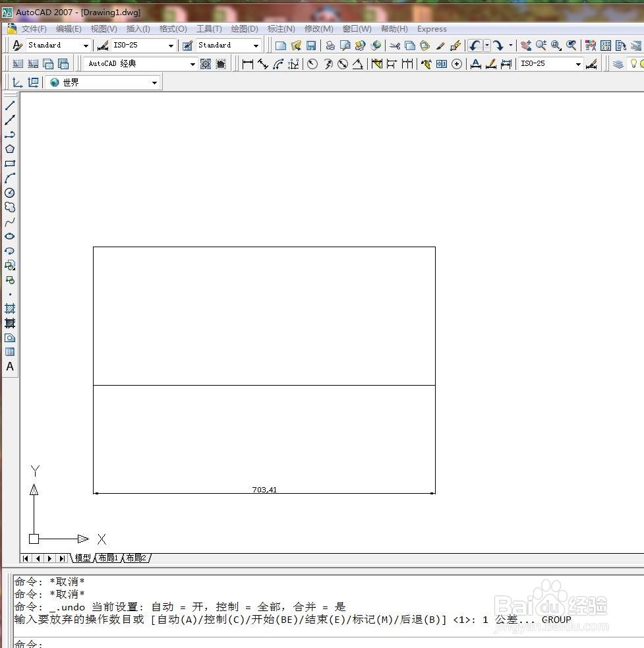644x648 pixels.
Task: Click the Cut scissors icon
Action: 395,45
